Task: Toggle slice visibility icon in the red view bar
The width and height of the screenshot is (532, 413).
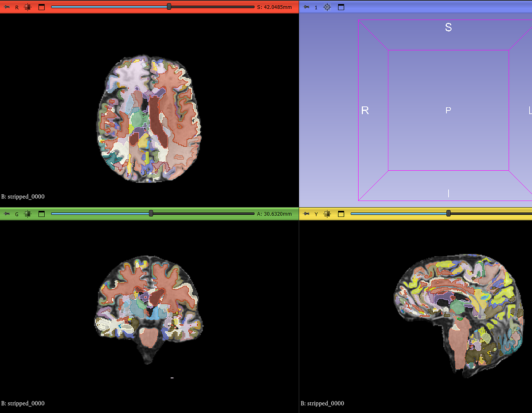Action: coord(27,7)
